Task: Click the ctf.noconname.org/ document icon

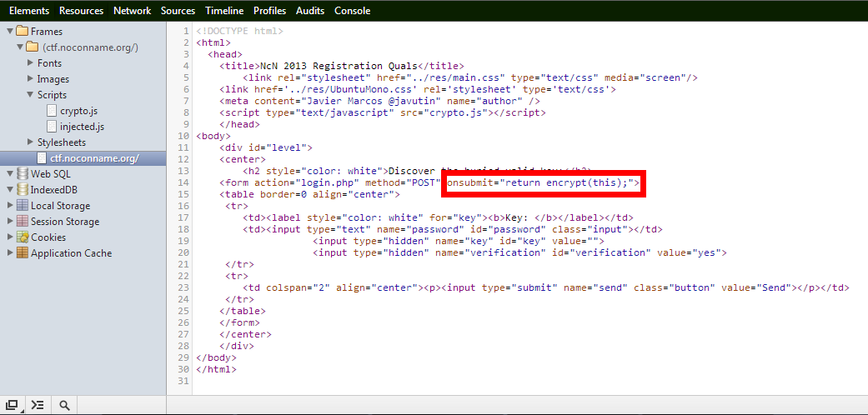Action: tap(42, 158)
